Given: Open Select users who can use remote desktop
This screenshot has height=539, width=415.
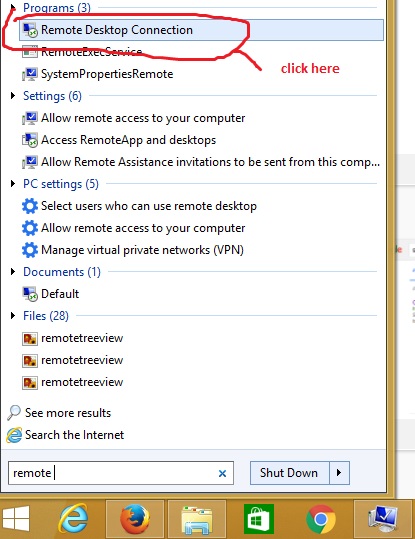Looking at the screenshot, I should [x=149, y=206].
